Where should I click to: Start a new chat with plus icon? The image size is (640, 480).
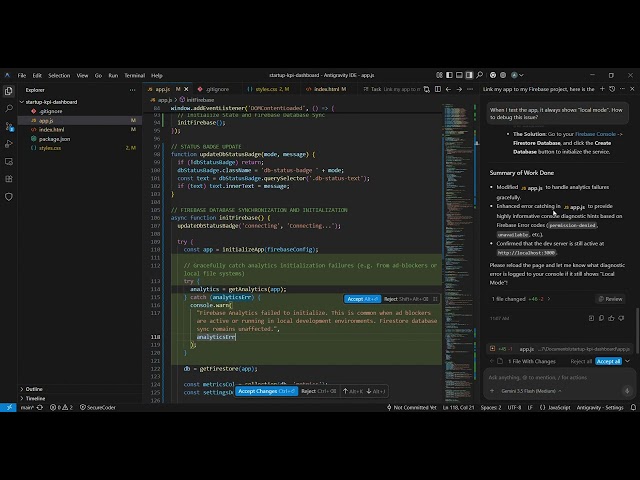click(602, 89)
